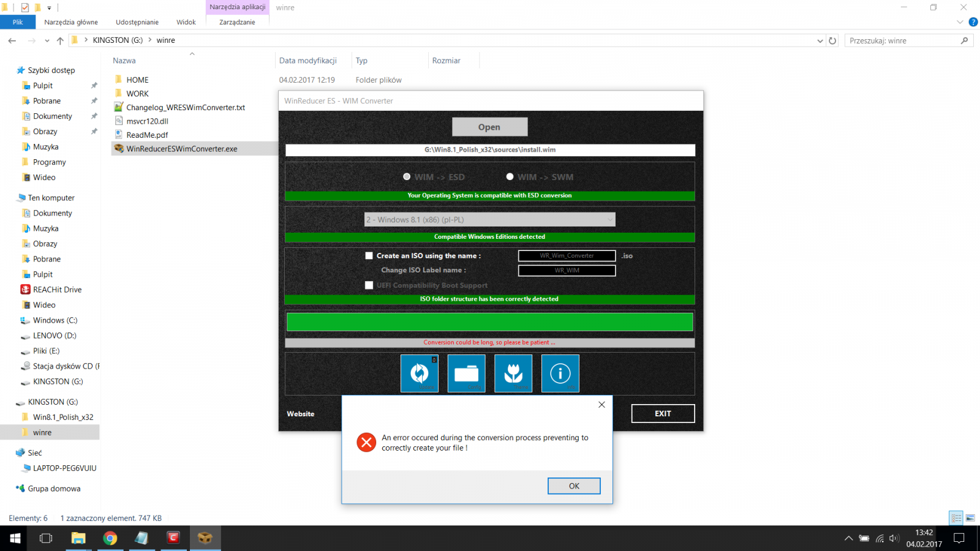The height and width of the screenshot is (551, 980).
Task: Open Sieć in navigation pane
Action: pyautogui.click(x=35, y=453)
